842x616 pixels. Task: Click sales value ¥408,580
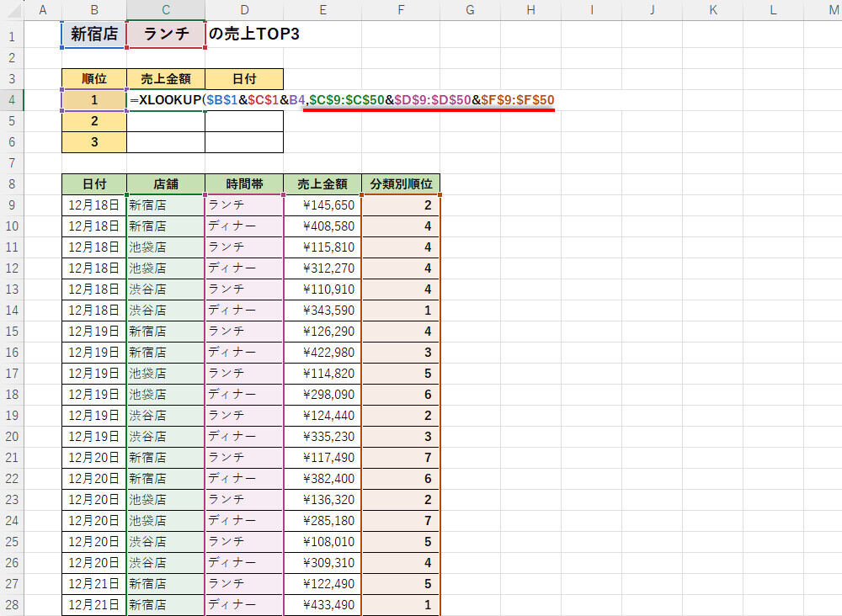(322, 226)
